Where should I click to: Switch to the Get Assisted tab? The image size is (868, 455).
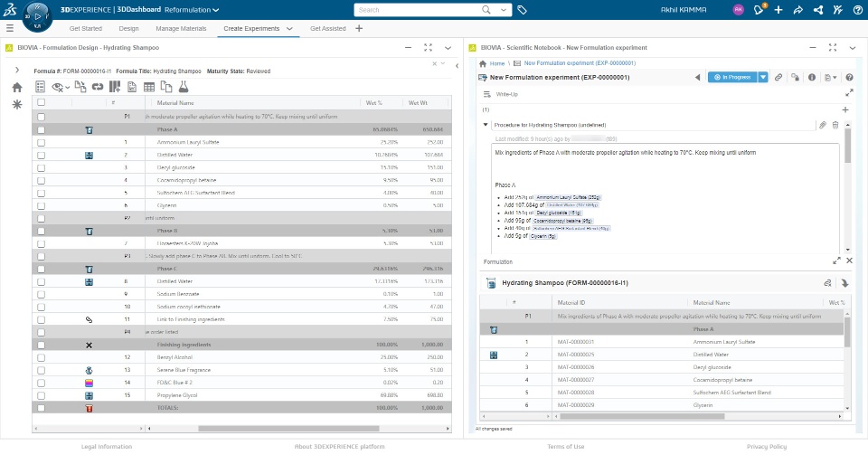click(327, 28)
